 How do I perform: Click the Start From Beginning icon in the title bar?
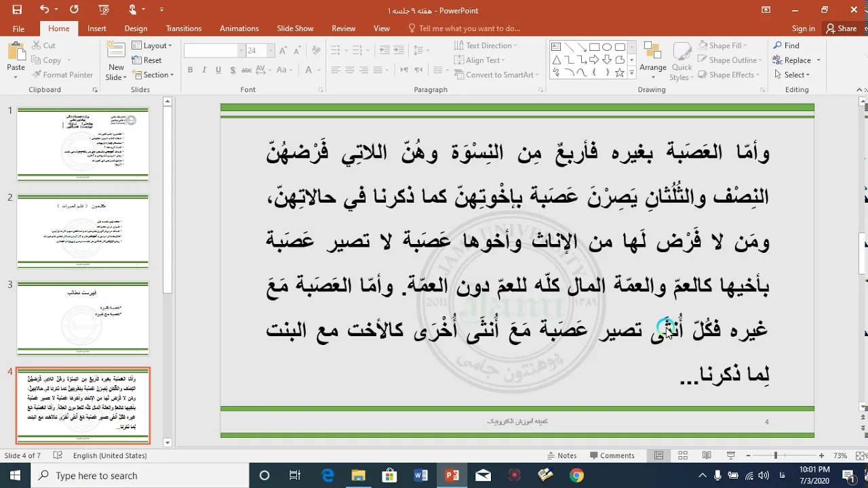pos(103,9)
